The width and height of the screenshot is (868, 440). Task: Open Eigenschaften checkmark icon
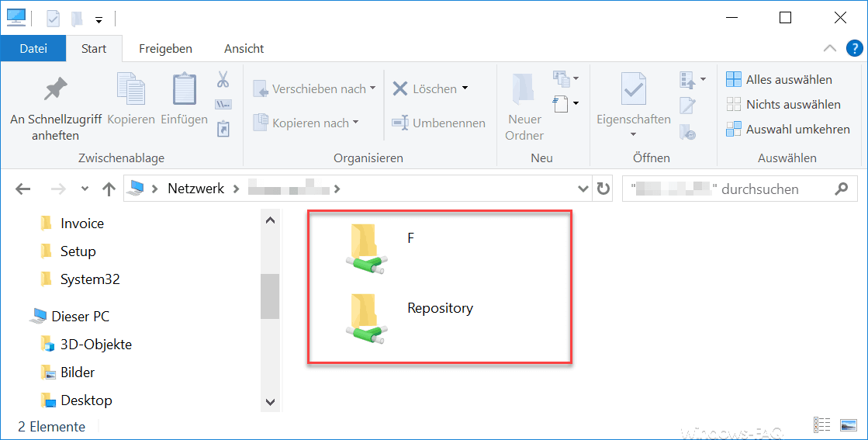click(x=633, y=90)
